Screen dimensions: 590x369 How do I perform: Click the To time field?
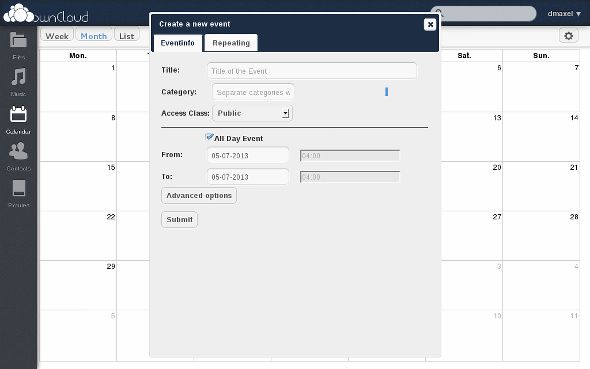tap(350, 177)
